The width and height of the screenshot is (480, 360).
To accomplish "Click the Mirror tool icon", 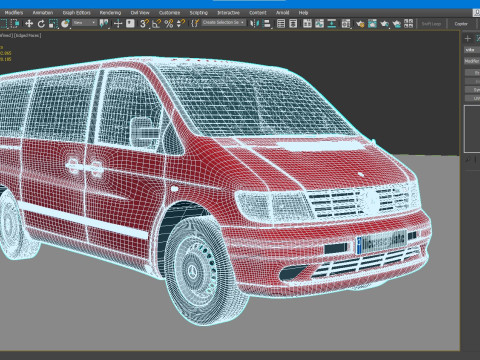I will [255, 24].
